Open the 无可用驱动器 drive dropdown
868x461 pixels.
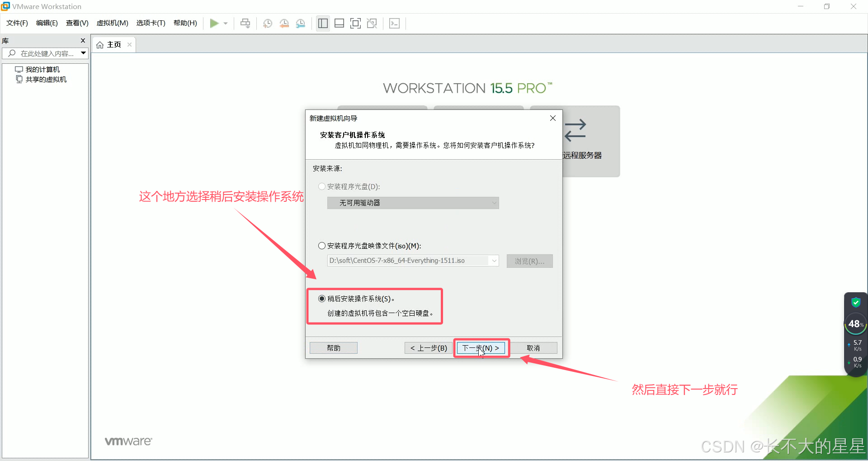click(x=413, y=203)
